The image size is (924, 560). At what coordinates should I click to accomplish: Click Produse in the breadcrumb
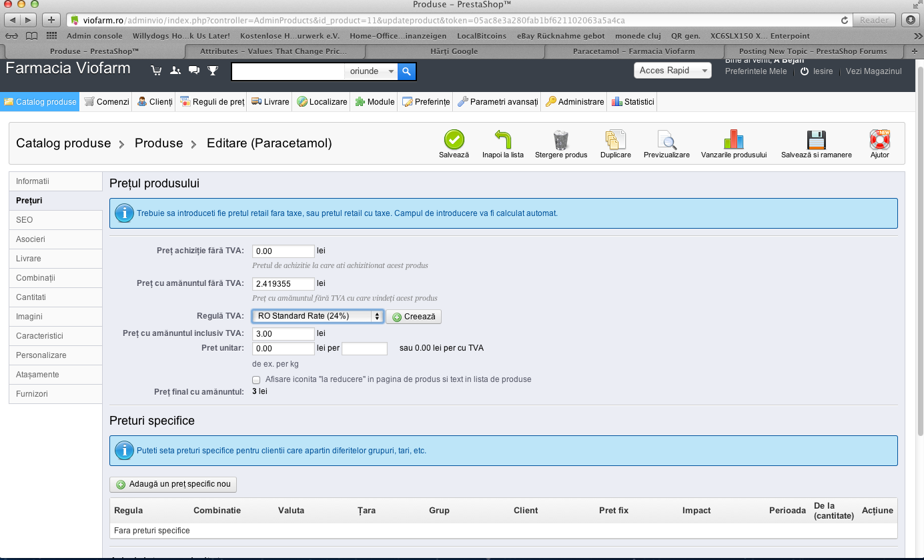(159, 143)
